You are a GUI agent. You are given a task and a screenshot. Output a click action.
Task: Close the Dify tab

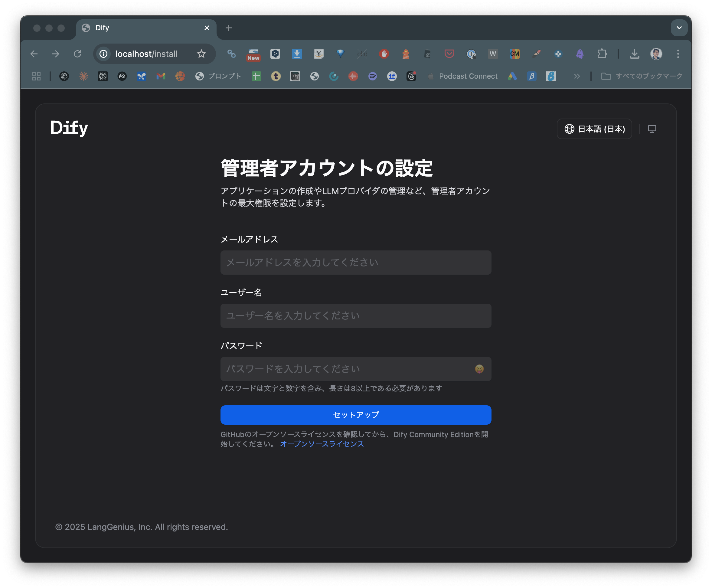coord(207,28)
